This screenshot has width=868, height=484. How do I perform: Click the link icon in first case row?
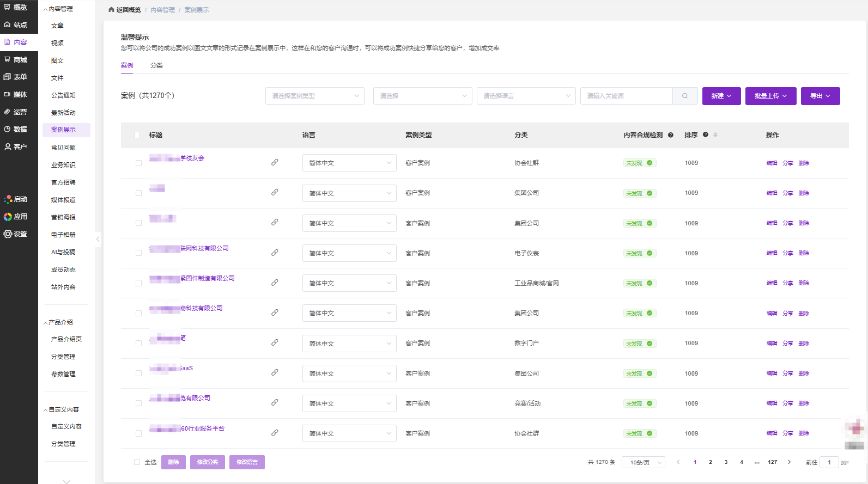click(x=275, y=162)
